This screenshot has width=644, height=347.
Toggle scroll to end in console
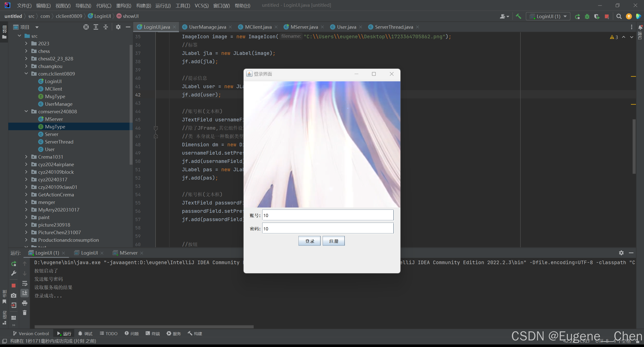point(24,293)
